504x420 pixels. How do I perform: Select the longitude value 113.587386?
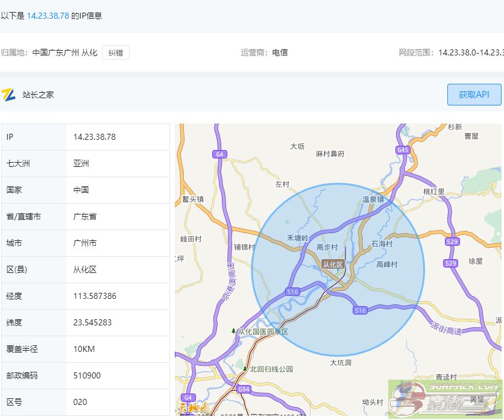95,296
